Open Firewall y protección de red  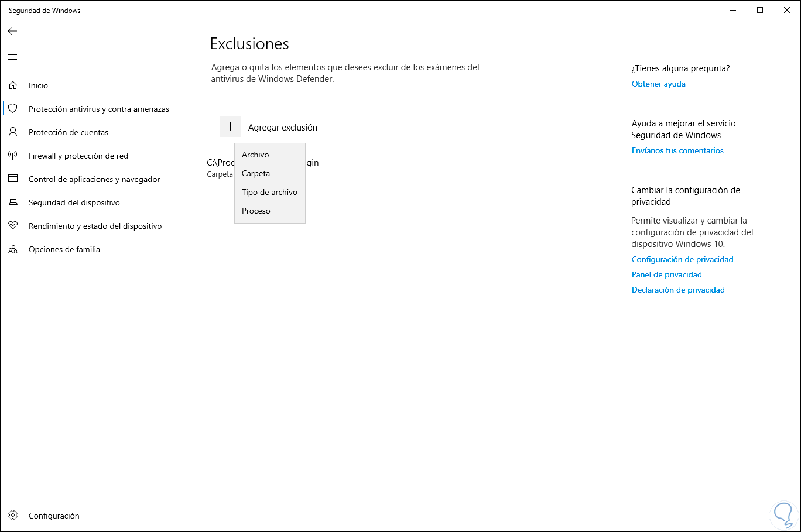click(78, 156)
